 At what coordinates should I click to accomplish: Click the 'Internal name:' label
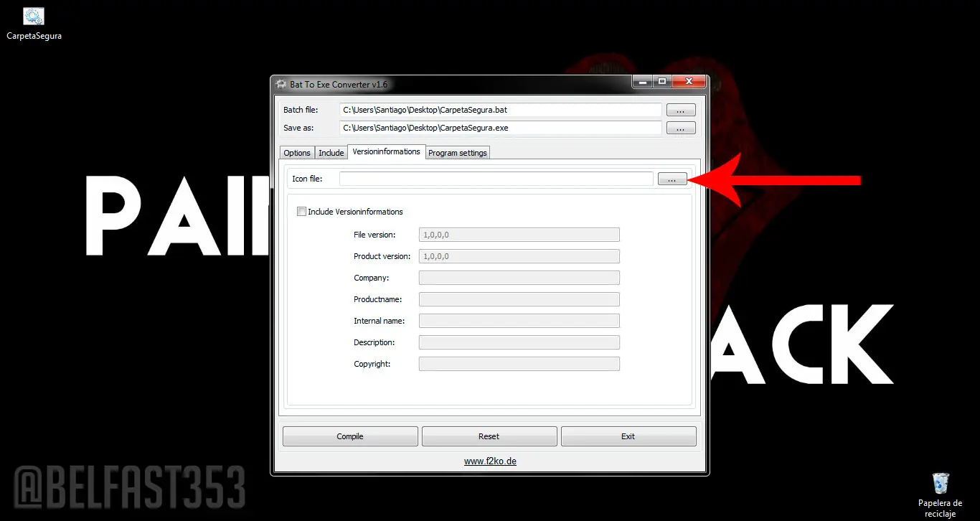(x=380, y=321)
